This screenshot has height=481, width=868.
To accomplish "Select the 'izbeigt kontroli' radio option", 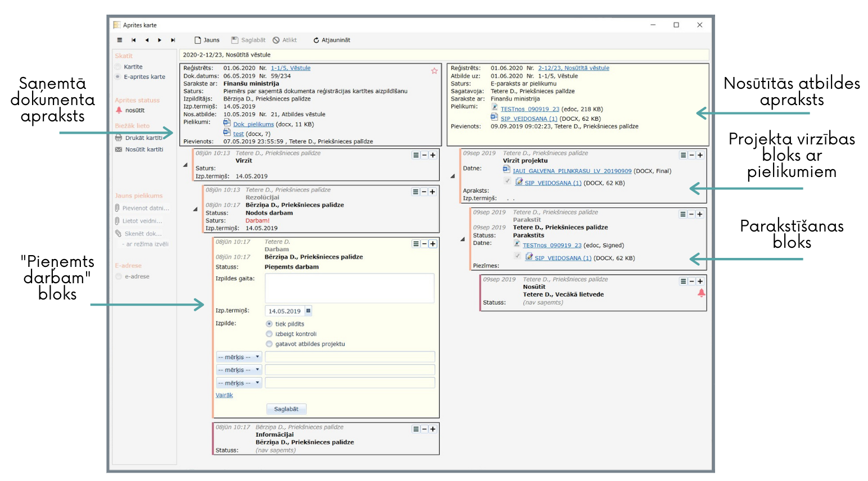I will click(x=269, y=334).
